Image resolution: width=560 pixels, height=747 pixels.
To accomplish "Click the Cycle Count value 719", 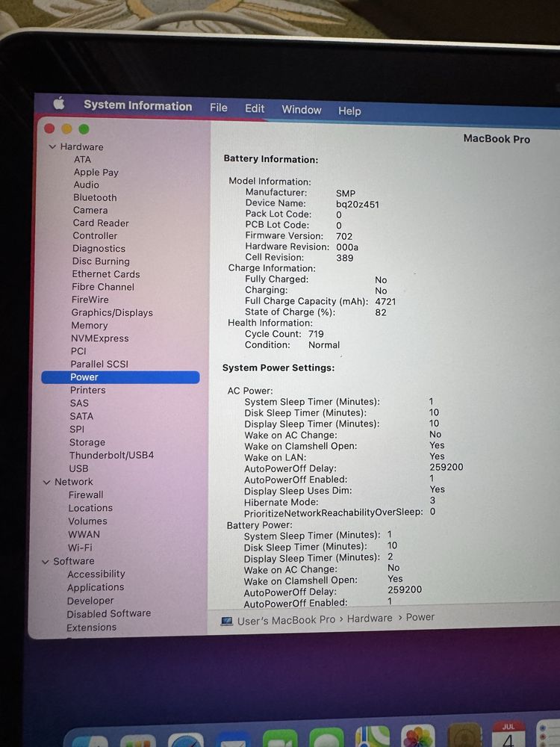I will (x=316, y=335).
